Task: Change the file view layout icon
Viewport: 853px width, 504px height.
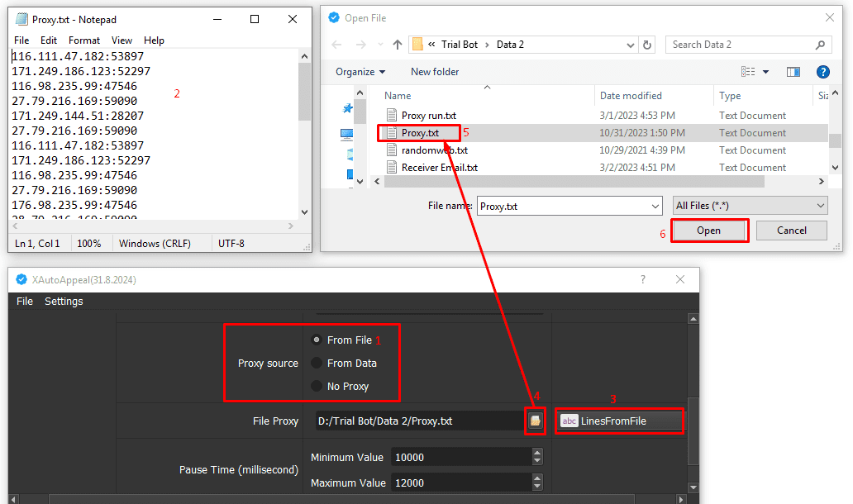Action: pos(748,72)
